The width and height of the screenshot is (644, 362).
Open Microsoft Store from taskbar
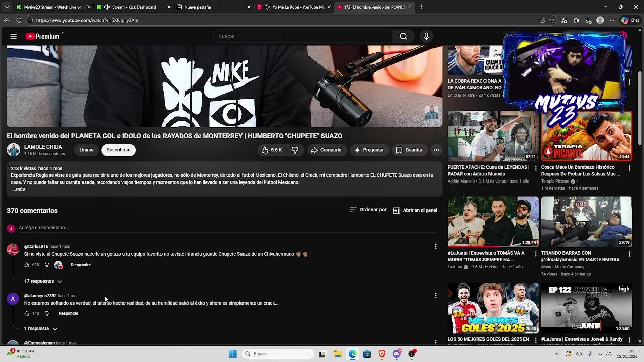click(367, 354)
